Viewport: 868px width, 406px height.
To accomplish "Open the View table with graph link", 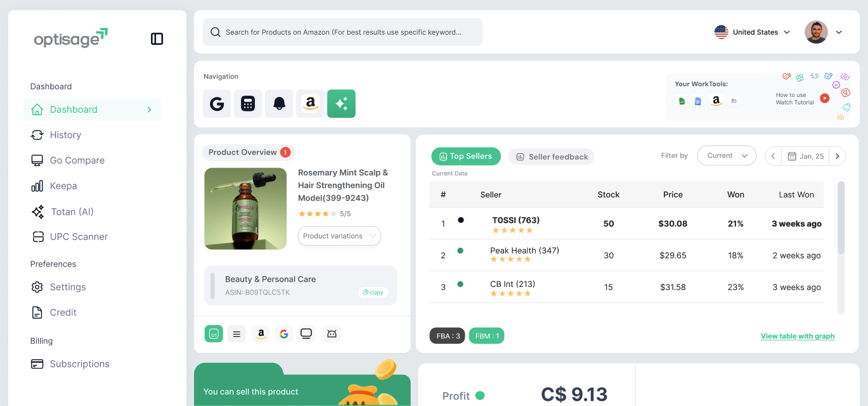I will coord(798,336).
